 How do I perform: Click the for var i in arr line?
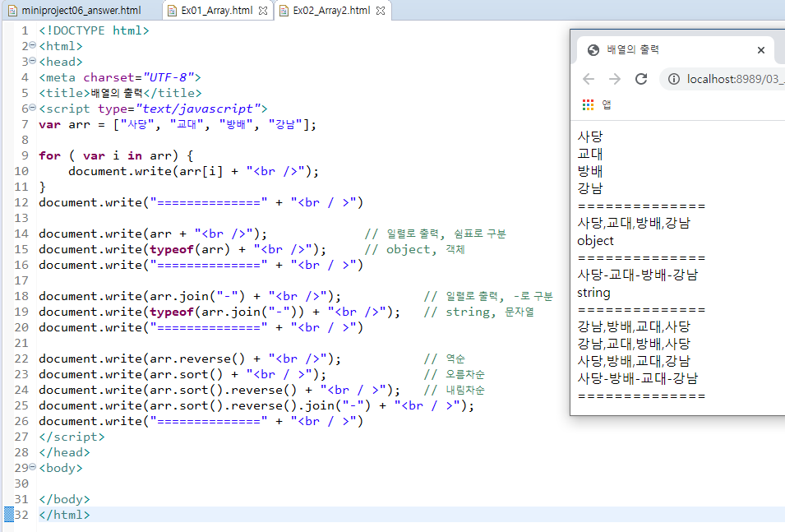coord(116,155)
